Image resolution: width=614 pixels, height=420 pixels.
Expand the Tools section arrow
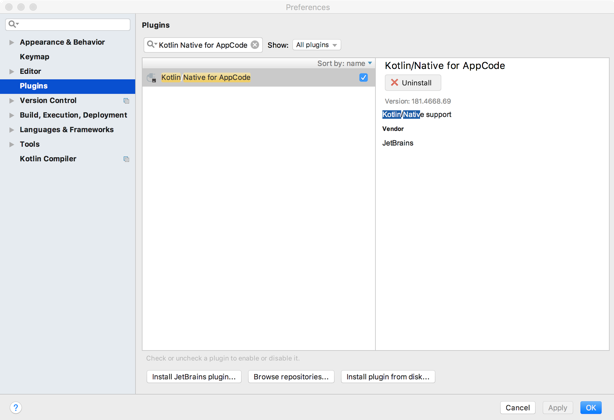pos(11,144)
